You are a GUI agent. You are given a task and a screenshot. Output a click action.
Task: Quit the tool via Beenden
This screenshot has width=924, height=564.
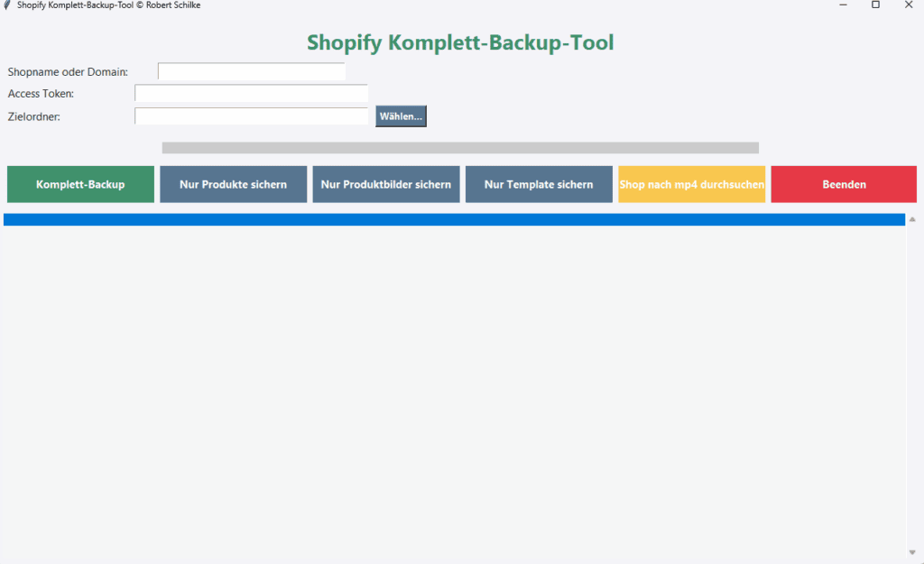click(843, 183)
